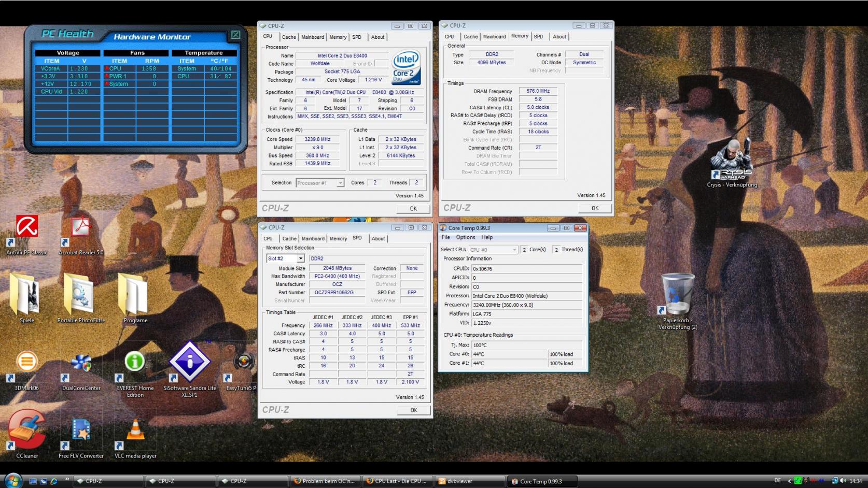Open Core Temp Select CPU dropdown
The image size is (868, 488).
[x=493, y=250]
